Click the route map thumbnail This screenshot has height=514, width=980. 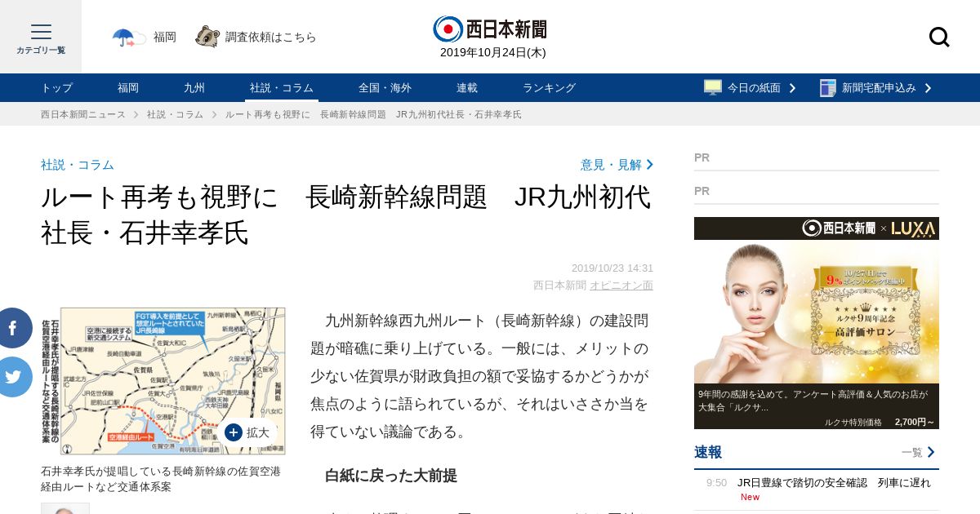[163, 381]
